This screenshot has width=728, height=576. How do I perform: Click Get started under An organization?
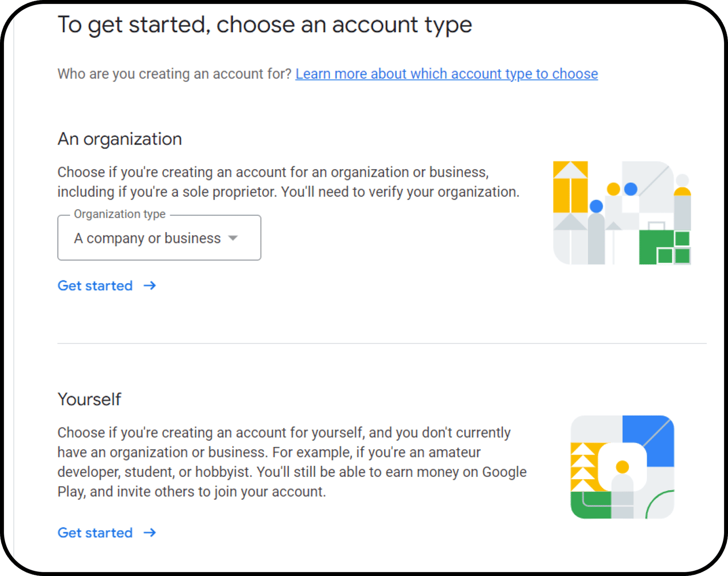tap(95, 285)
